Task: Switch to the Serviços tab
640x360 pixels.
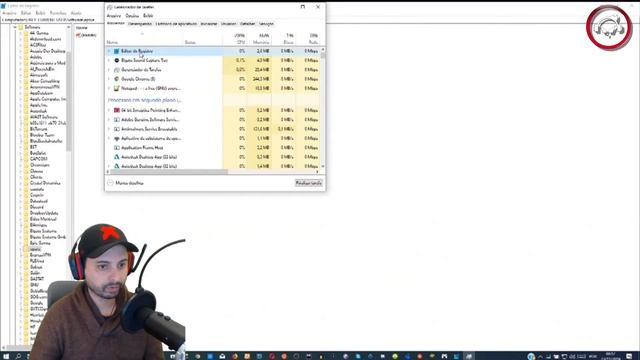Action: (266, 24)
